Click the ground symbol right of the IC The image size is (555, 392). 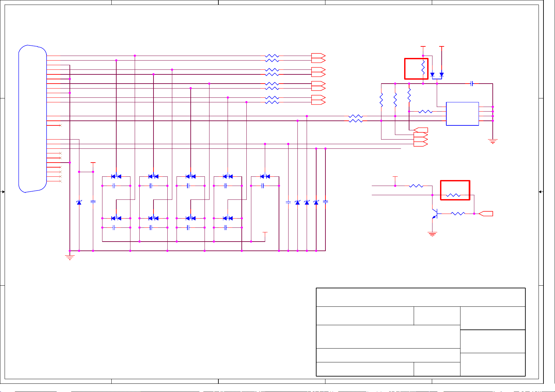click(x=493, y=142)
